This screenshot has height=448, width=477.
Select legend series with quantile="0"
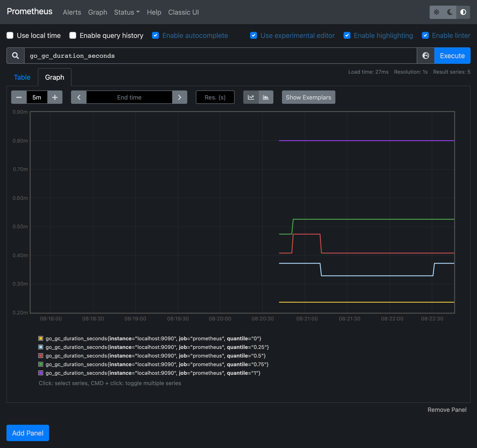pos(154,339)
